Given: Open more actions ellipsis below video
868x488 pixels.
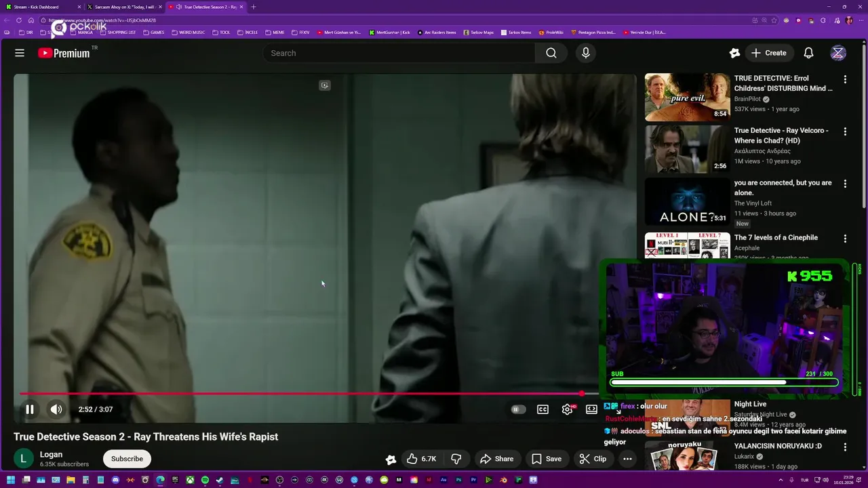Looking at the screenshot, I should [x=627, y=459].
